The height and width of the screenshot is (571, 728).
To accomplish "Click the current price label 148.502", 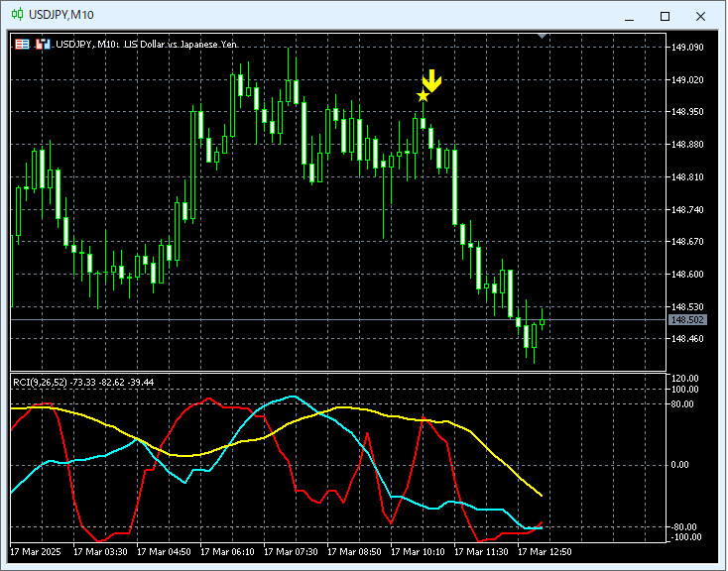I will click(687, 320).
